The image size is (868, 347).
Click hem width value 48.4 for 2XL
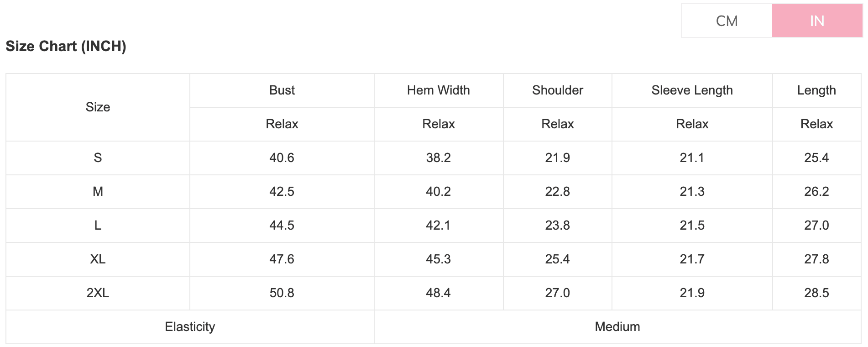point(438,293)
